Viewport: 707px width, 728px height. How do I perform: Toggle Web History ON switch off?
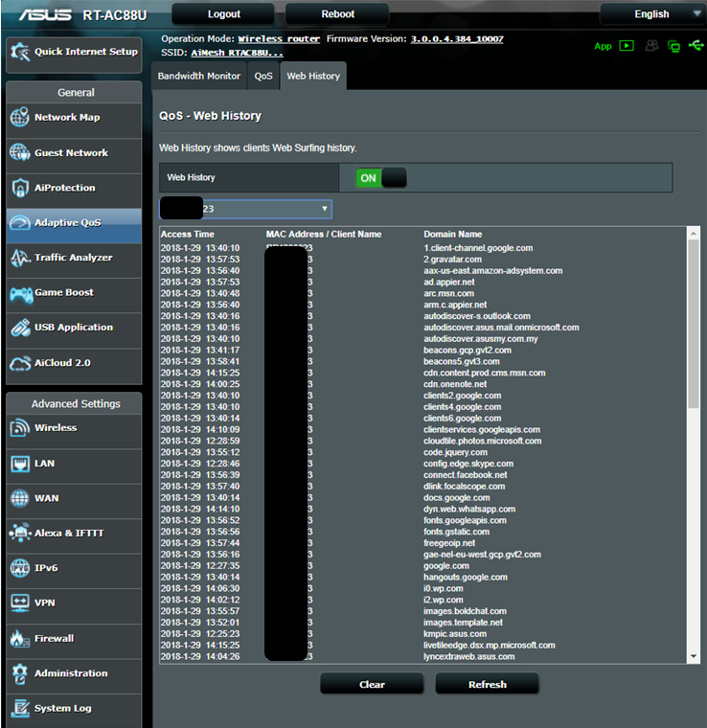pyautogui.click(x=380, y=178)
